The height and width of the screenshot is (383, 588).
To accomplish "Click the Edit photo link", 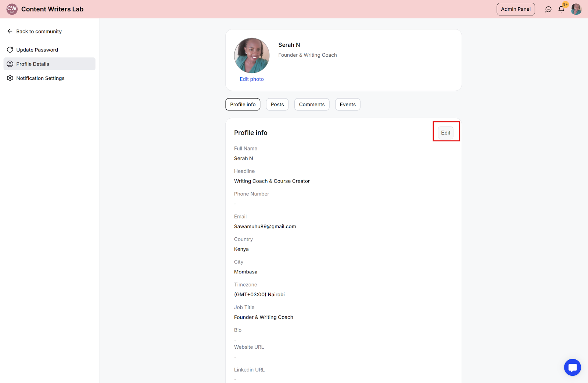I will (x=252, y=79).
